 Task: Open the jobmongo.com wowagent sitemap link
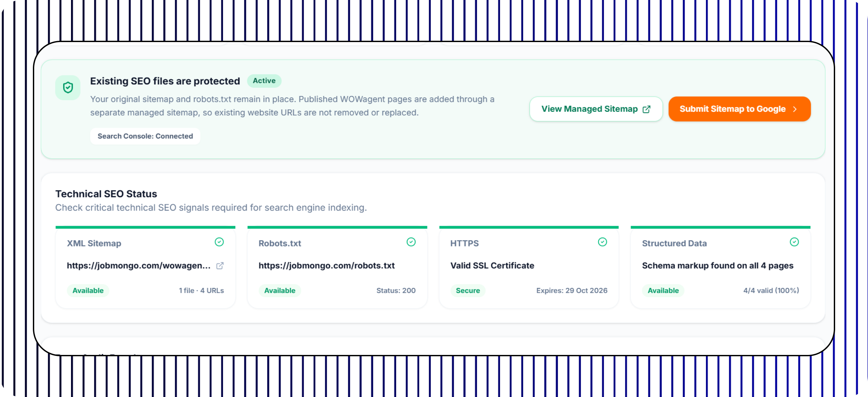tap(138, 266)
